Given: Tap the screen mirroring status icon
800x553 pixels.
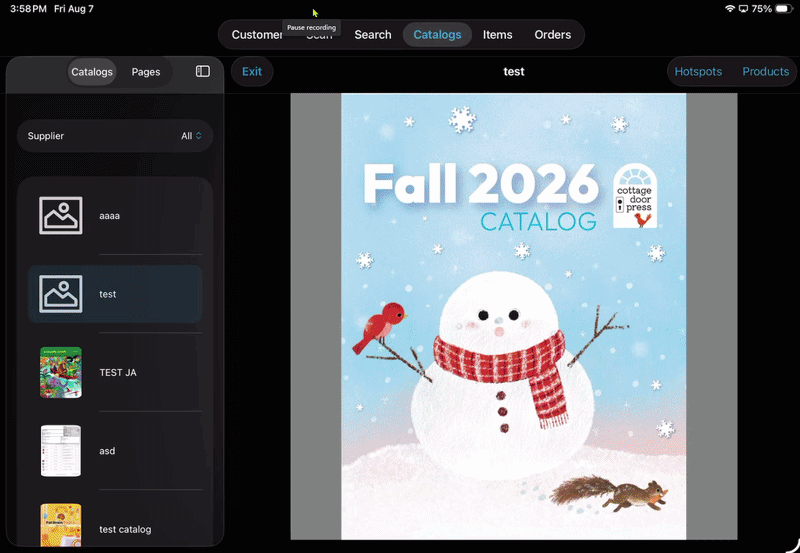Looking at the screenshot, I should tap(743, 9).
